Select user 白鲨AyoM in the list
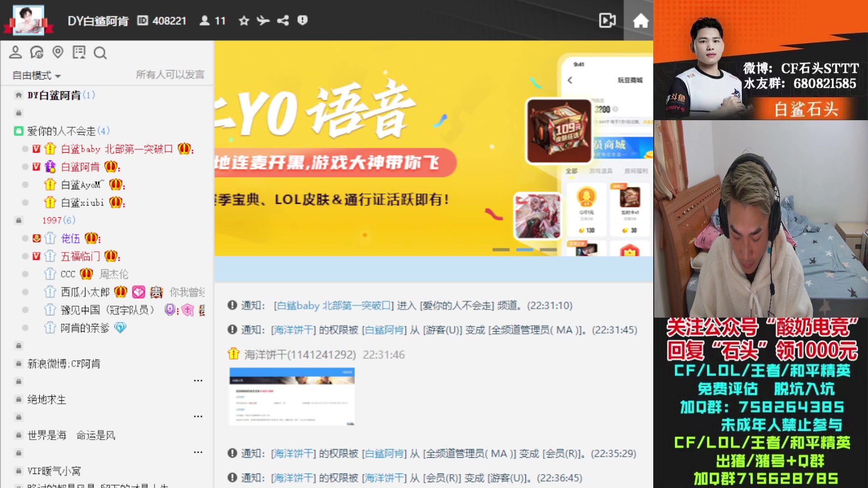The height and width of the screenshot is (488, 868). (82, 185)
